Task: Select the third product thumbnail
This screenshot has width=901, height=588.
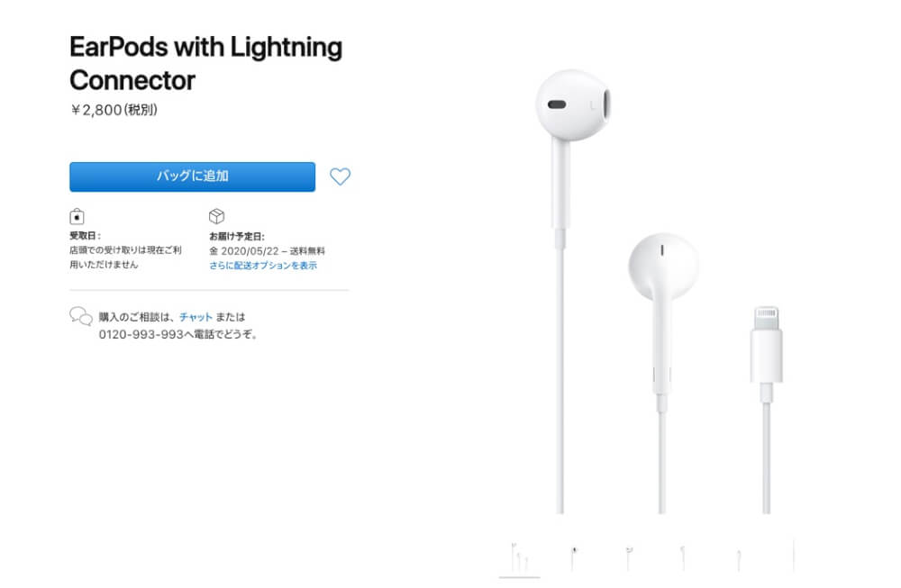Action: pyautogui.click(x=629, y=557)
